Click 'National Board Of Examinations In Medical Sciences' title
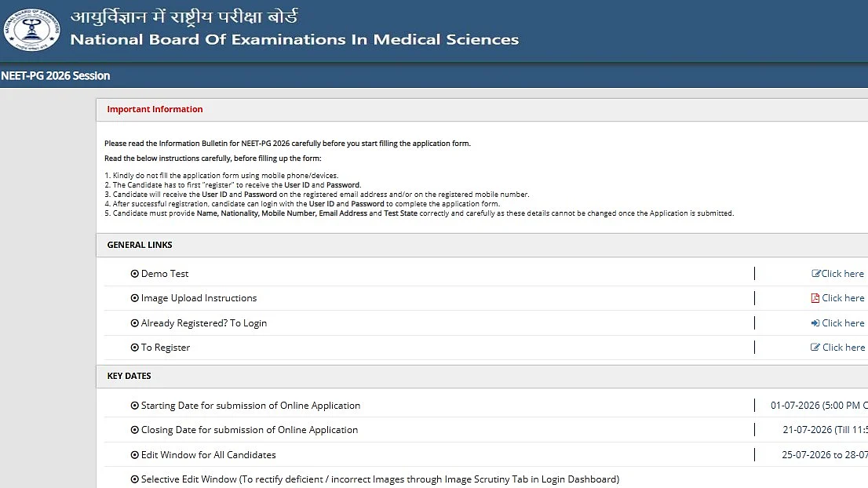The image size is (868, 488). [294, 39]
